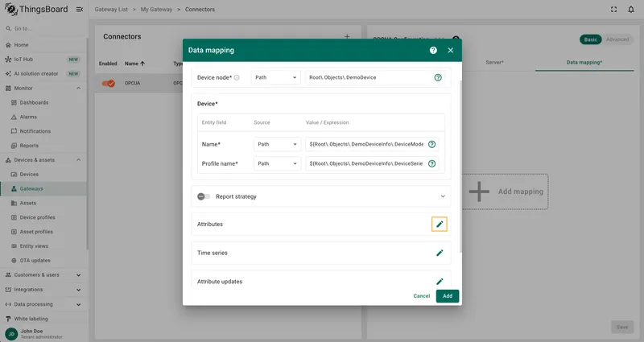Collapse the sidebar with the menu icon
Screen dimensions: 644x342
tap(80, 9)
